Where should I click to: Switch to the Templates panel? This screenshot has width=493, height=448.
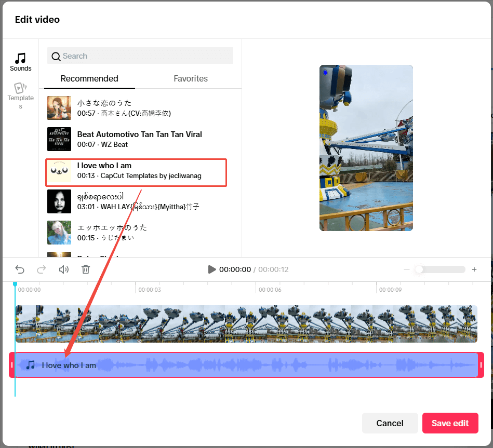point(20,93)
